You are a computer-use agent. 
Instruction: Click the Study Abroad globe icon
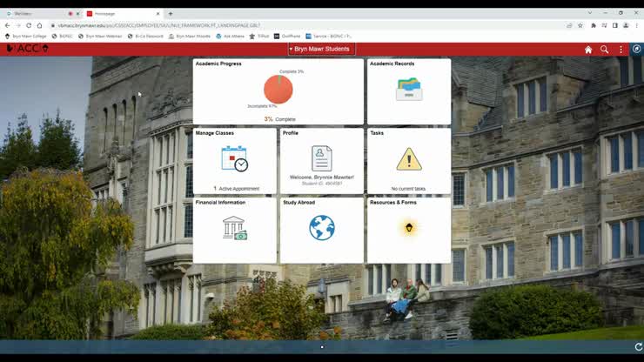tap(322, 228)
